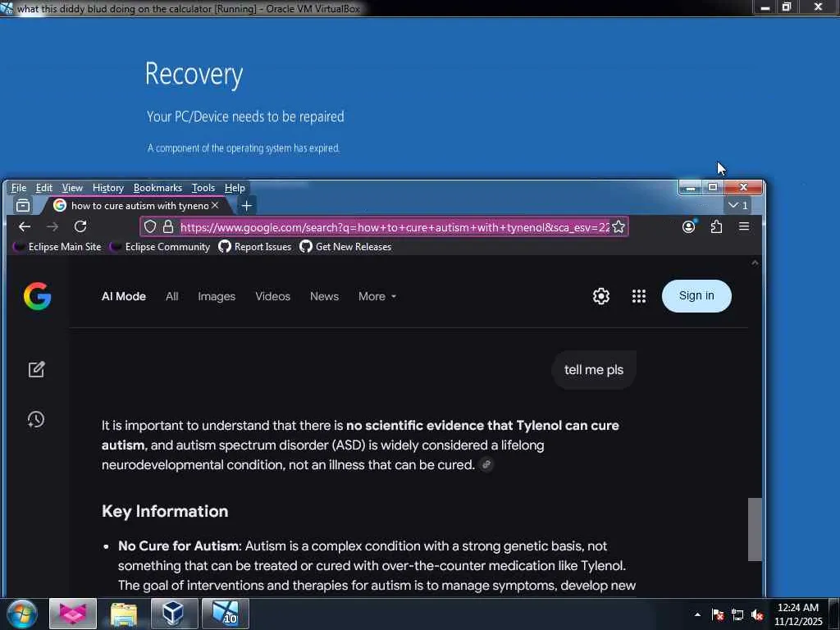The width and height of the screenshot is (840, 630).
Task: Switch to the Videos tab
Action: pos(272,296)
